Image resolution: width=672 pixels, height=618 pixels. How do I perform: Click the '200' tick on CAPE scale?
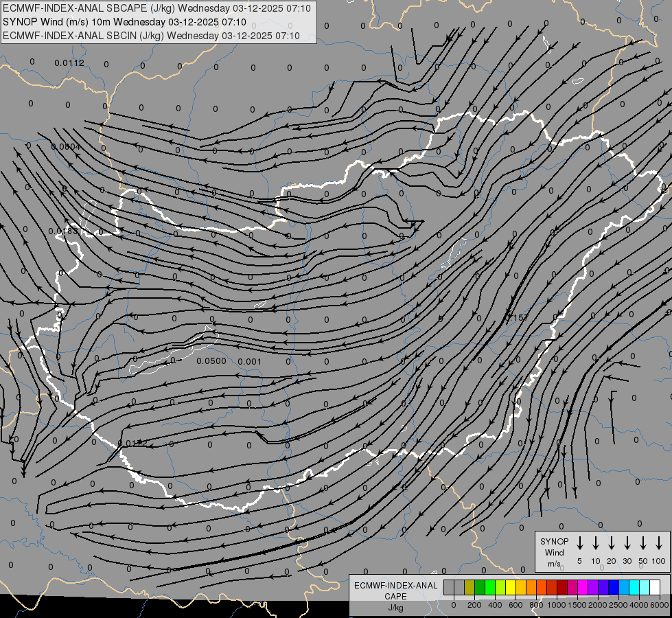tap(474, 605)
